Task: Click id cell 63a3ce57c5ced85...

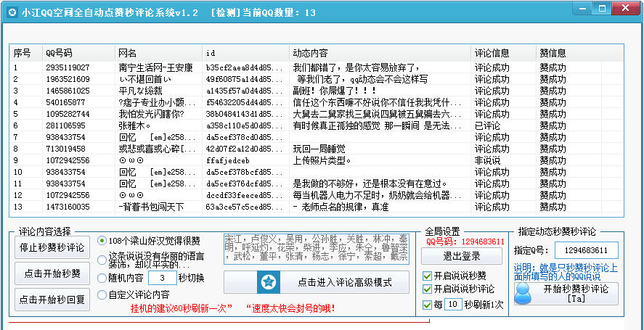Action: point(245,207)
